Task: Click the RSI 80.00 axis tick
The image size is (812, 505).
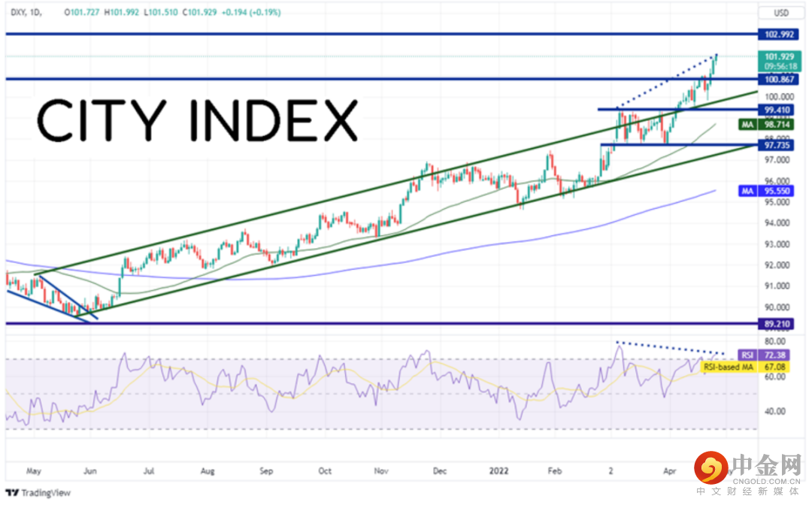Action: point(774,341)
